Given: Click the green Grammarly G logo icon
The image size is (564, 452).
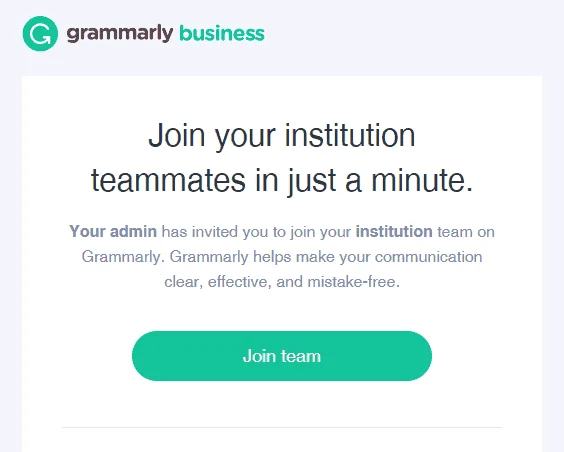Looking at the screenshot, I should coord(40,33).
